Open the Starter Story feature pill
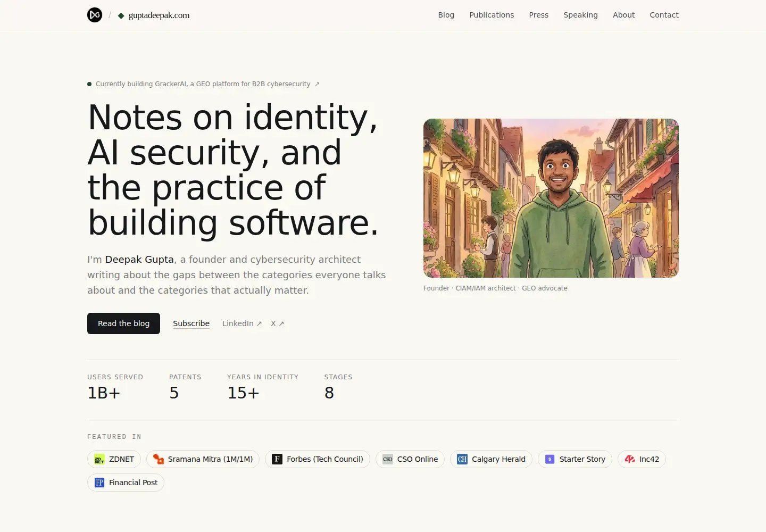The width and height of the screenshot is (766, 532). pos(575,459)
